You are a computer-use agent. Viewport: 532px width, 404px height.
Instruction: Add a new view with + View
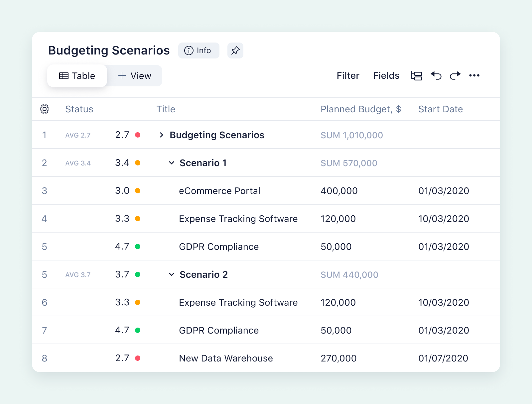(x=135, y=76)
